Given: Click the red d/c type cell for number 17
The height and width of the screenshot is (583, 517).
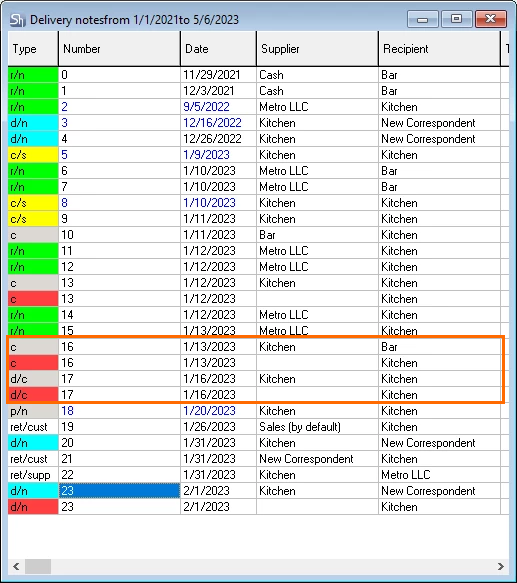Looking at the screenshot, I should [33, 394].
